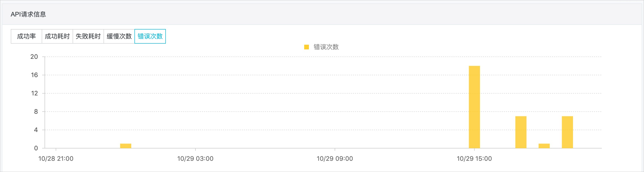Screen dimensions: 644x172
Task: Click the 10/29 09:00 axis label
Action: point(335,159)
